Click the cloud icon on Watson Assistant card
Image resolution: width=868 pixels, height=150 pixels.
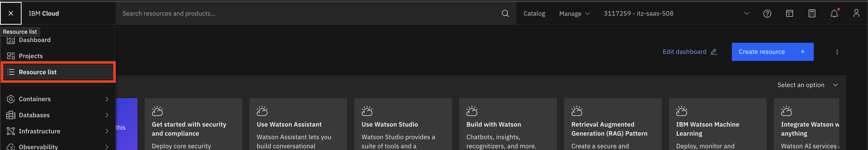pyautogui.click(x=262, y=111)
